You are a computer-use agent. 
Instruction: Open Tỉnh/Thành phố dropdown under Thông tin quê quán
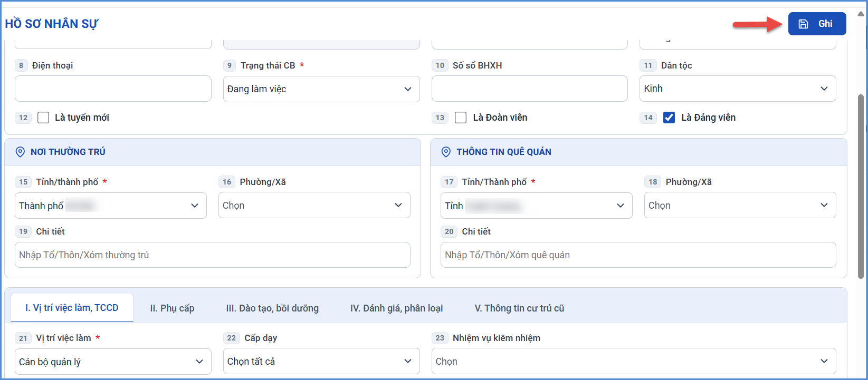[537, 206]
